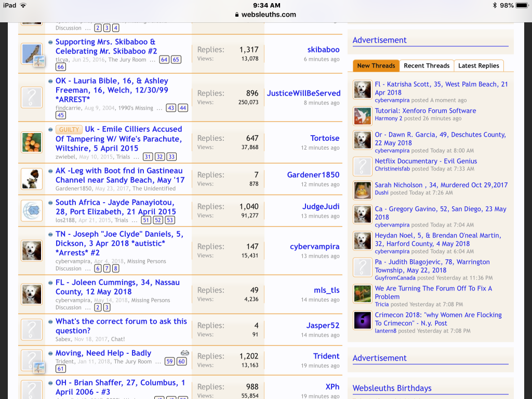Switch to the Recent Threads tab
Screen dimensions: 532x399
426,65
